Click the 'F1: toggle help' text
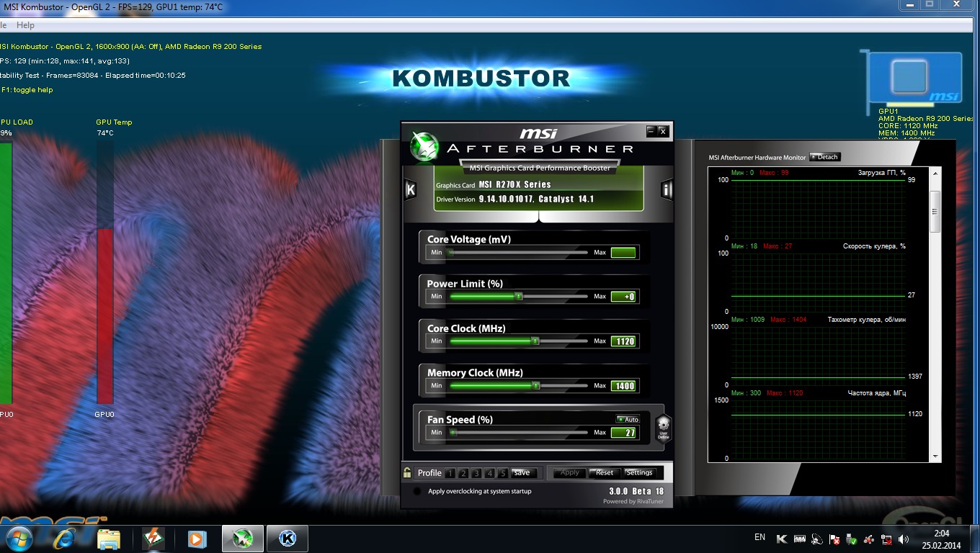Viewport: 980px width, 553px height. [x=27, y=90]
